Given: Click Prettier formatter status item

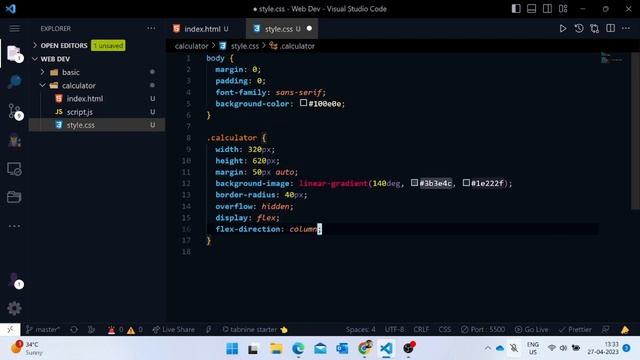Looking at the screenshot, I should (575, 329).
